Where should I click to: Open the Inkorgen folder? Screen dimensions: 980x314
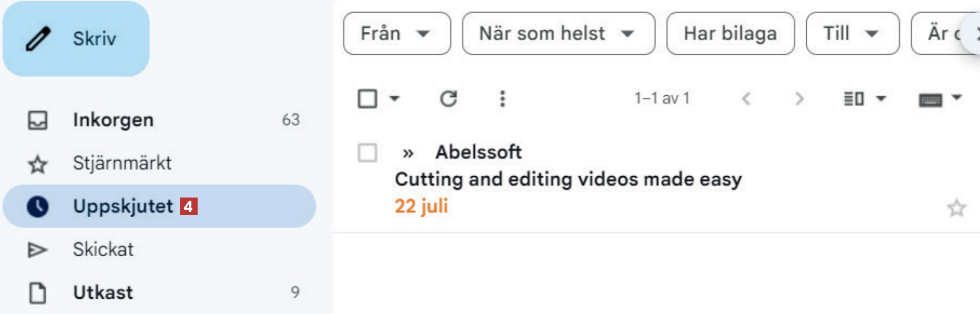click(x=113, y=120)
